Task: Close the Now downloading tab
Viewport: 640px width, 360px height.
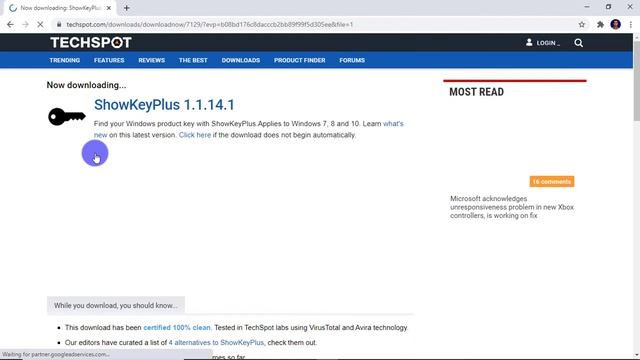Action: pos(109,8)
